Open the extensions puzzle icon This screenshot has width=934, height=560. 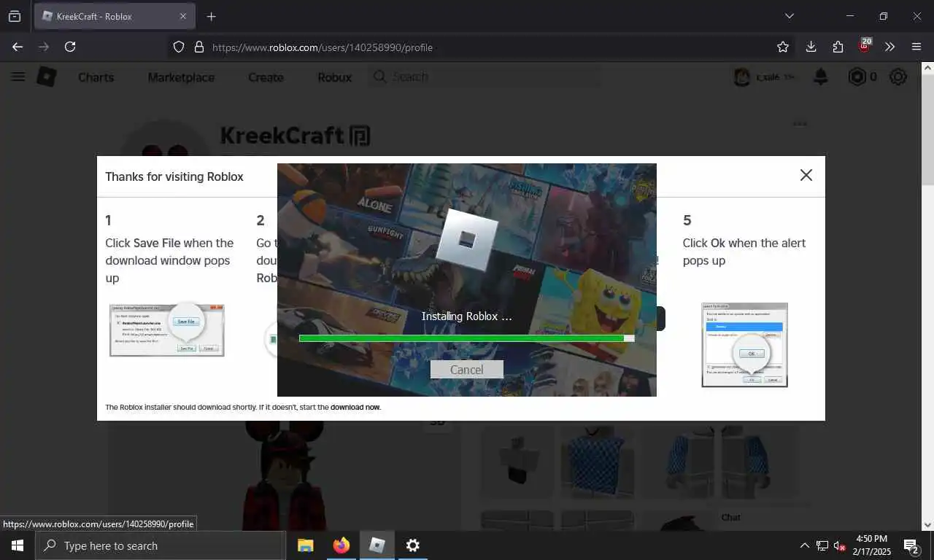click(838, 47)
